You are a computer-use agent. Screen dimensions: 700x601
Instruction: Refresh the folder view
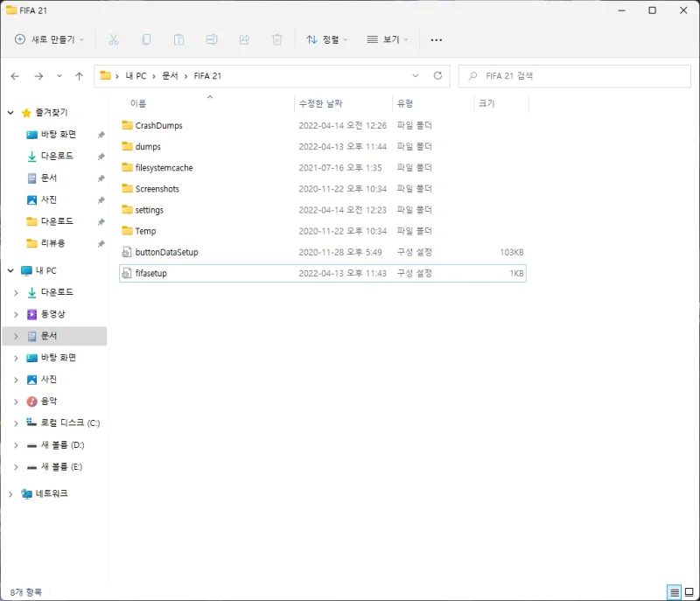(438, 76)
